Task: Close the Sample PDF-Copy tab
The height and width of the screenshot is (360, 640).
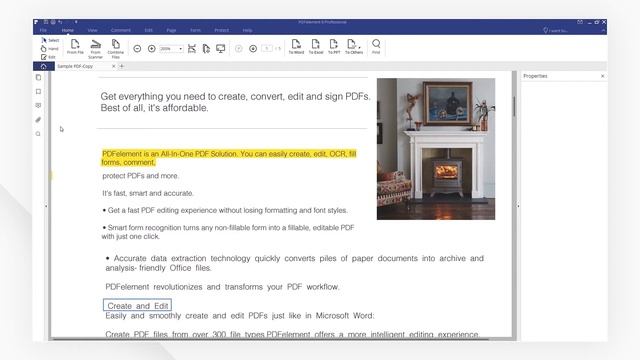Action: click(113, 66)
